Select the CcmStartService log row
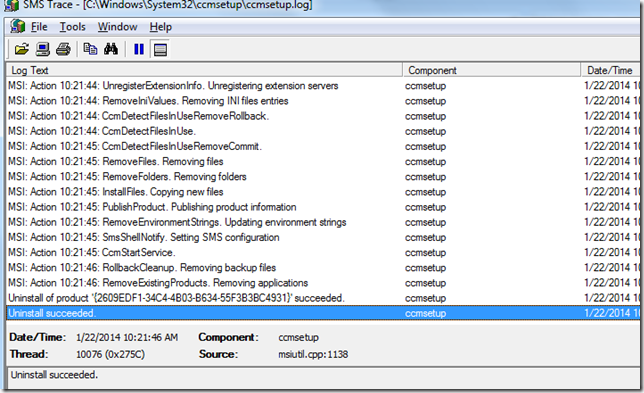 pyautogui.click(x=323, y=253)
